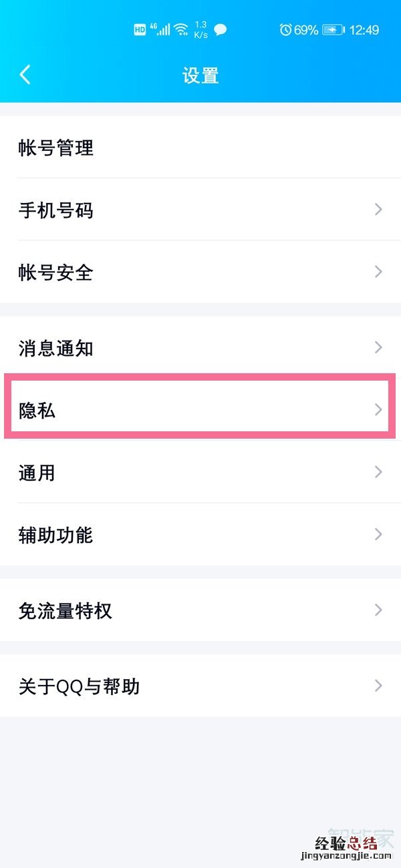Expand the 手机号码 row chevron
Screen dimensions: 401x868
pyautogui.click(x=378, y=210)
